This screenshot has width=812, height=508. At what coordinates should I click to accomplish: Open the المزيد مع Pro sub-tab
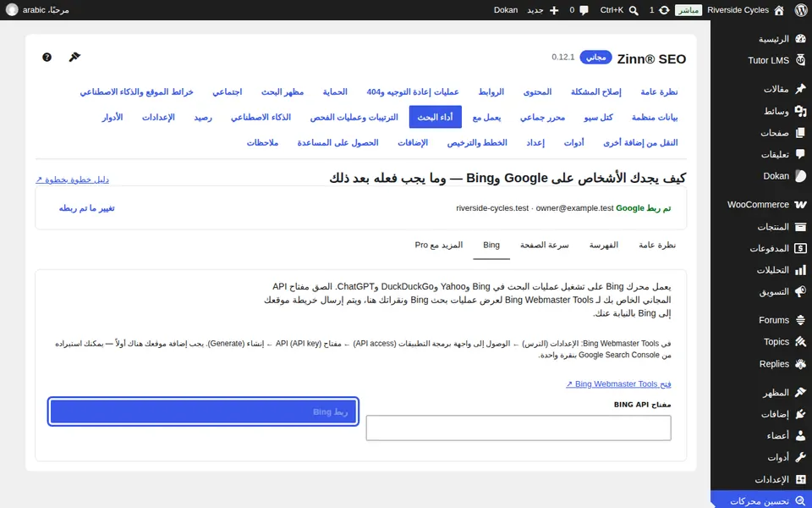pos(439,246)
